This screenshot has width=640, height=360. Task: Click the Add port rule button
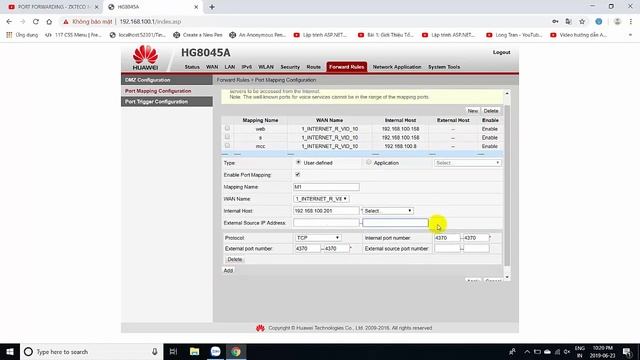click(228, 270)
